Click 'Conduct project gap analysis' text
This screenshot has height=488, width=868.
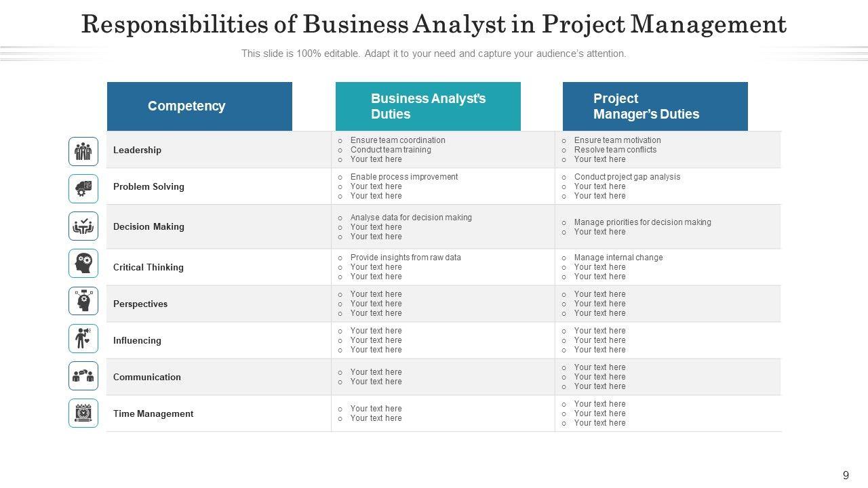(627, 177)
